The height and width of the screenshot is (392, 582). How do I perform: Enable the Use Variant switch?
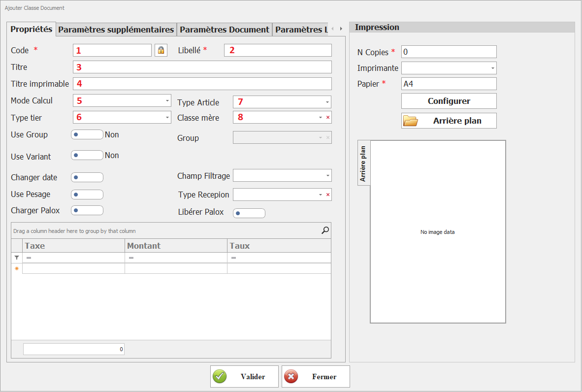(87, 156)
